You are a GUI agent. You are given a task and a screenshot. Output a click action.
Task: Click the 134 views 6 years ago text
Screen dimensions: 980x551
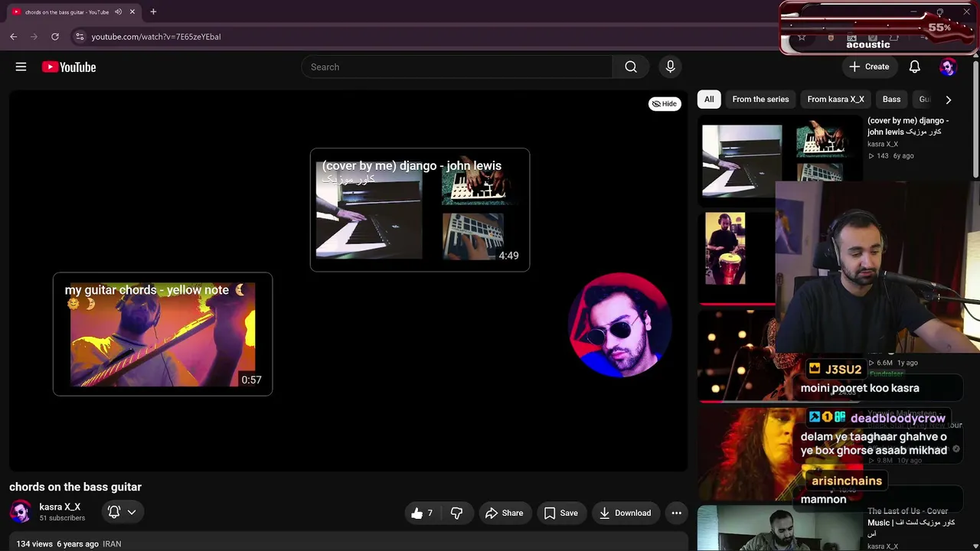[57, 544]
